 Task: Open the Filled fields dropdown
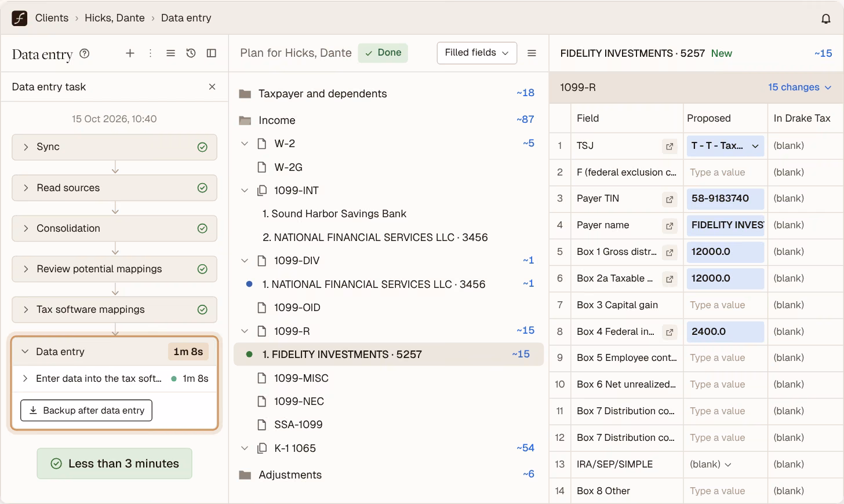(x=477, y=53)
